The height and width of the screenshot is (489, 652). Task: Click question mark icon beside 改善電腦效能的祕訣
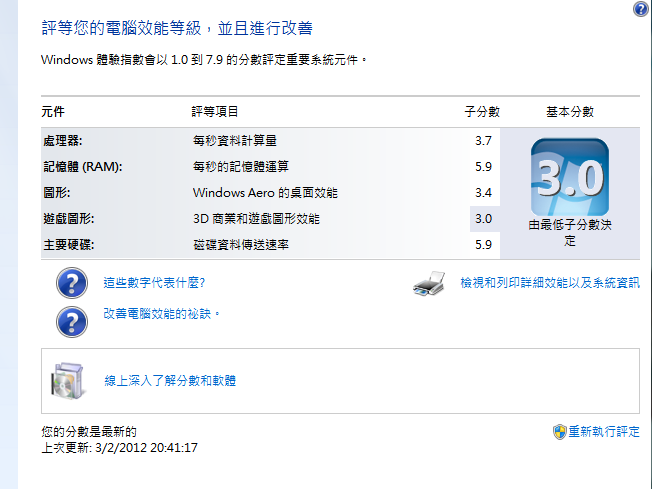point(71,320)
